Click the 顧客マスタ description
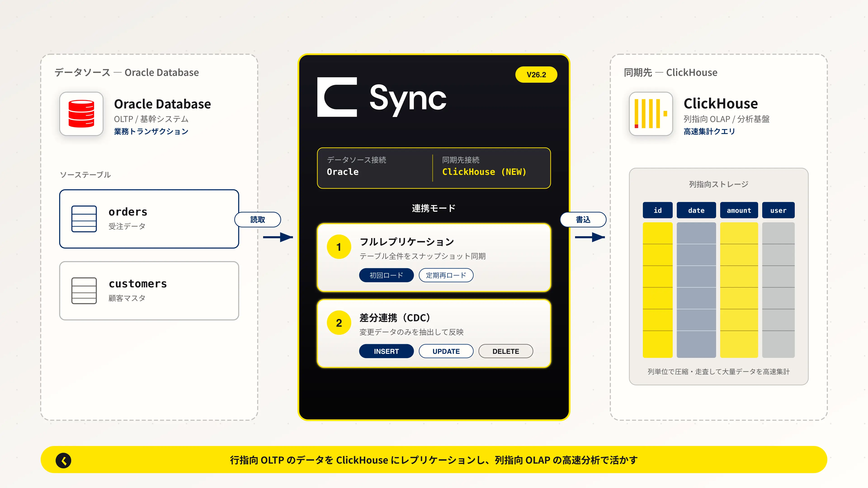This screenshot has width=868, height=488. (127, 298)
